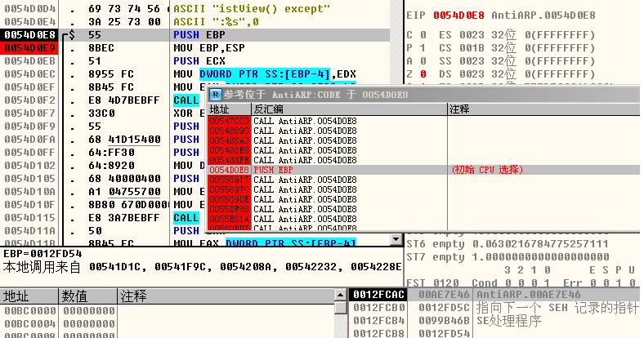
Task: Click the ST7 empty register line
Action: tap(508, 257)
